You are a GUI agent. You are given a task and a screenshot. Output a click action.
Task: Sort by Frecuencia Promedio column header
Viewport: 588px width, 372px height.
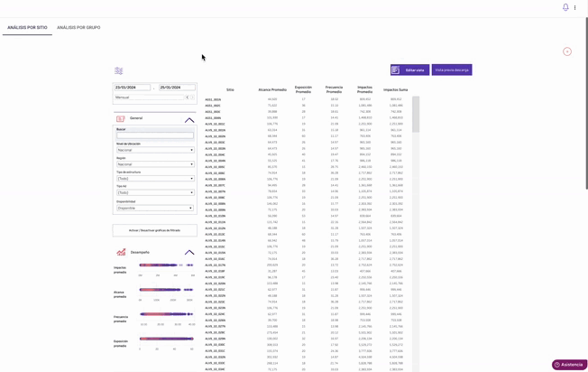pos(334,89)
